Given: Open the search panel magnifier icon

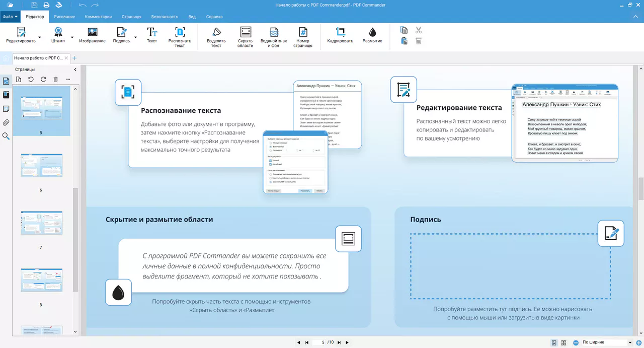Looking at the screenshot, I should coord(6,136).
